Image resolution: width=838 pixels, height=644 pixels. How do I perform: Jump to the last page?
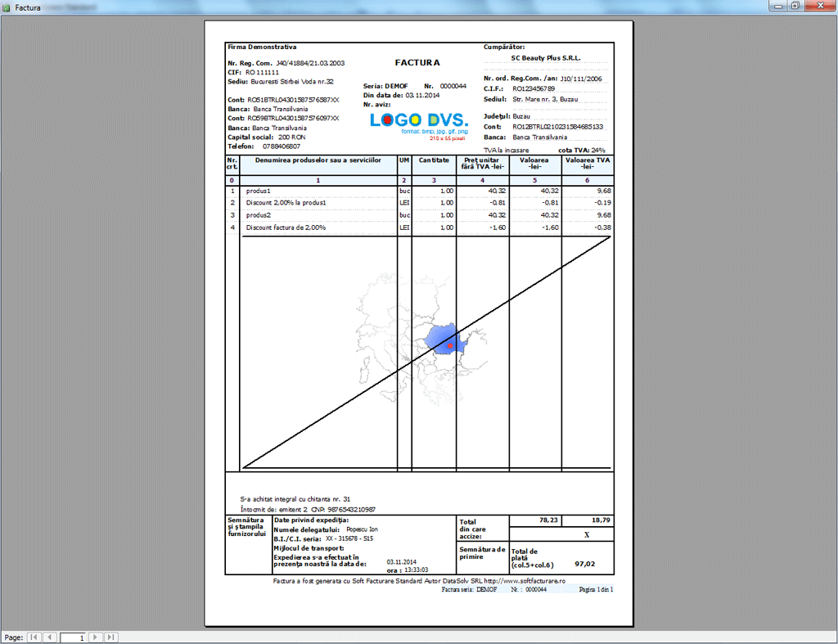click(110, 637)
